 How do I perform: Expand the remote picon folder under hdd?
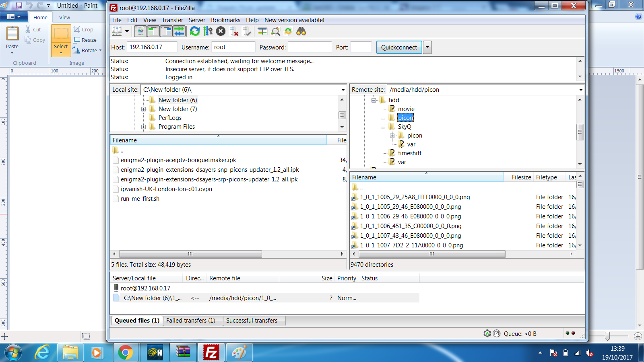(383, 118)
